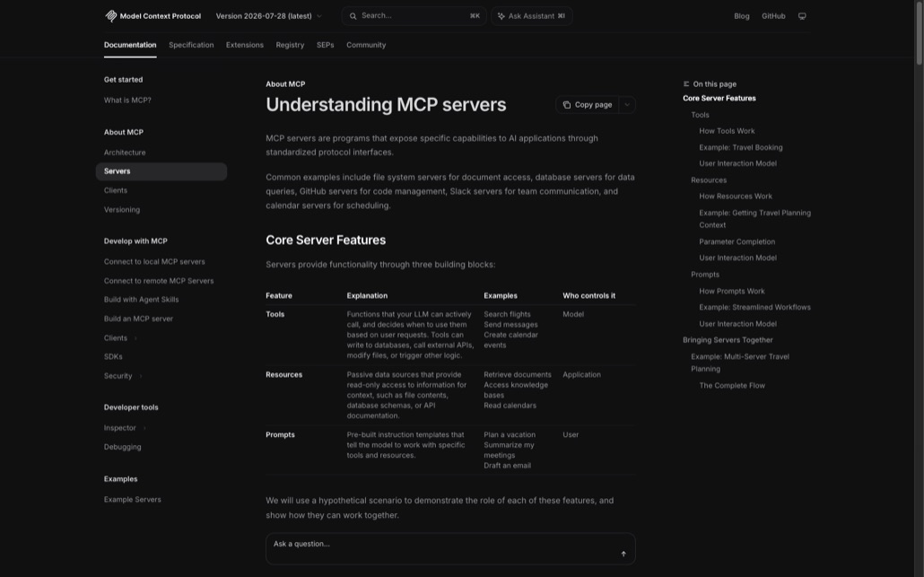This screenshot has height=577, width=924.
Task: Open the SEPs tab
Action: coord(326,45)
